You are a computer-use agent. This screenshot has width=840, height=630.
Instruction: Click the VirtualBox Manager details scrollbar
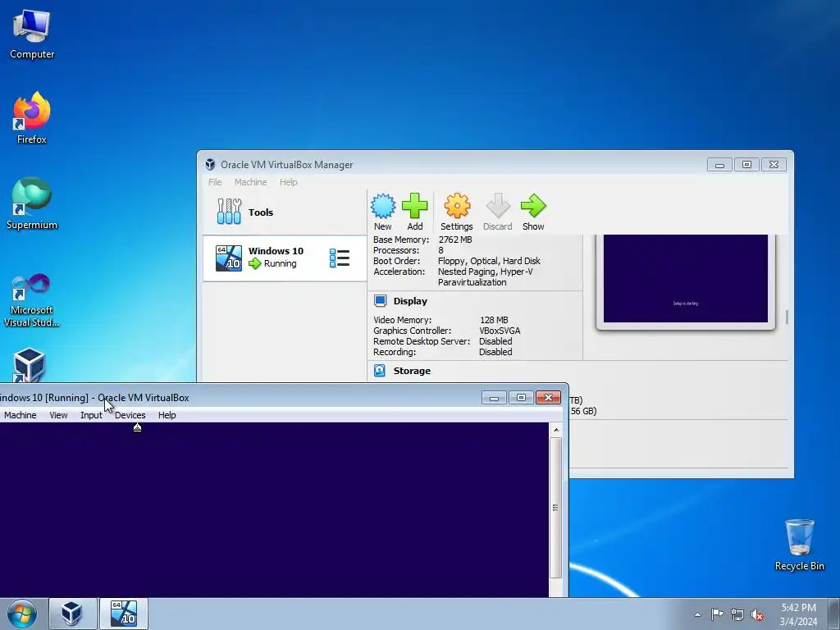[787, 317]
